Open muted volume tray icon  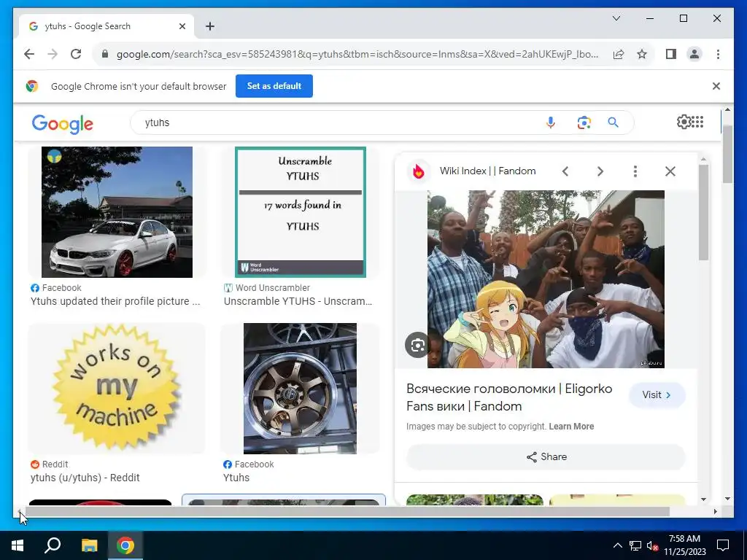coord(652,545)
